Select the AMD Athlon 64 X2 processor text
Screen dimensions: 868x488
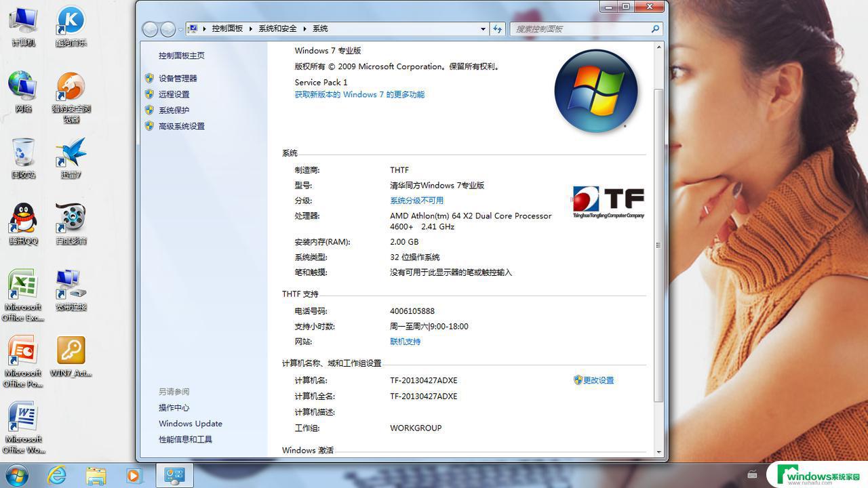coord(471,222)
